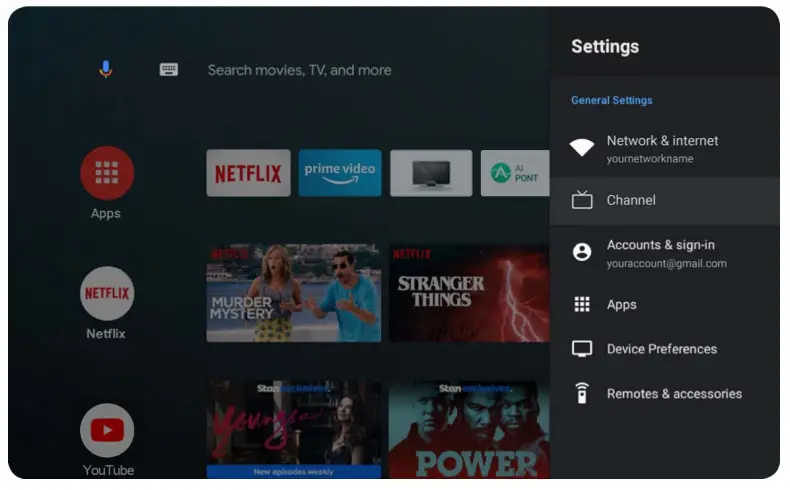Click the General Settings heading
This screenshot has width=790, height=490.
coord(611,100)
